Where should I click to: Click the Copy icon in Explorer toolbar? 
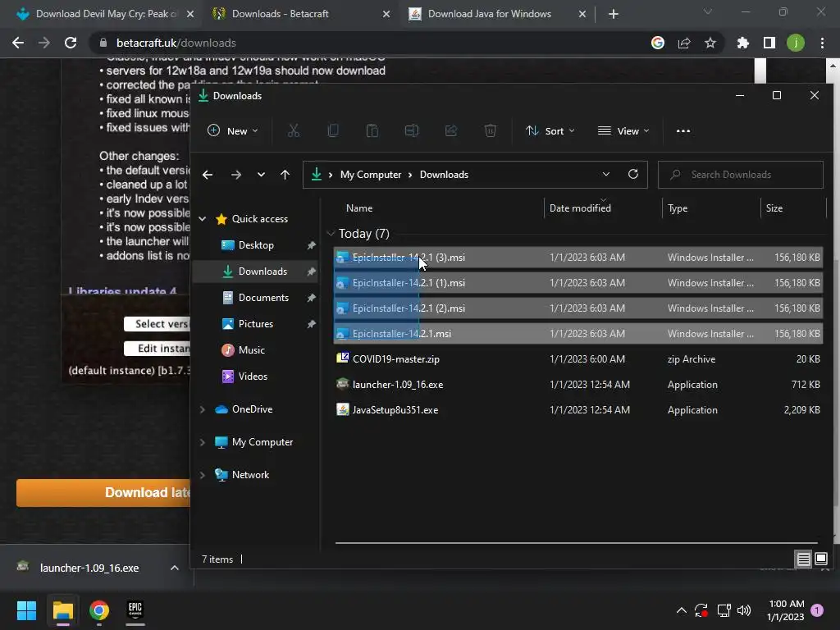333,130
